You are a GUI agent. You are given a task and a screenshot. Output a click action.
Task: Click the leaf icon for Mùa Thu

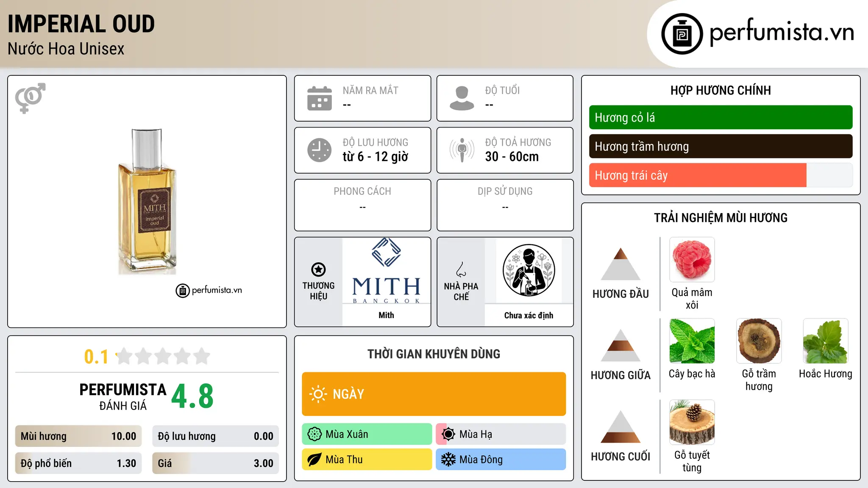[x=314, y=460]
